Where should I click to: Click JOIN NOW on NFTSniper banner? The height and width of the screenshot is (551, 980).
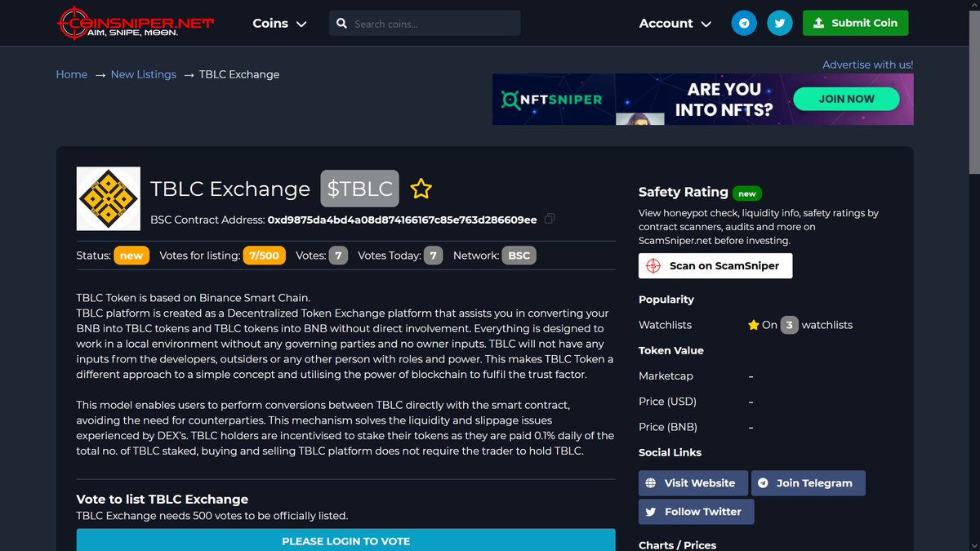click(x=847, y=99)
